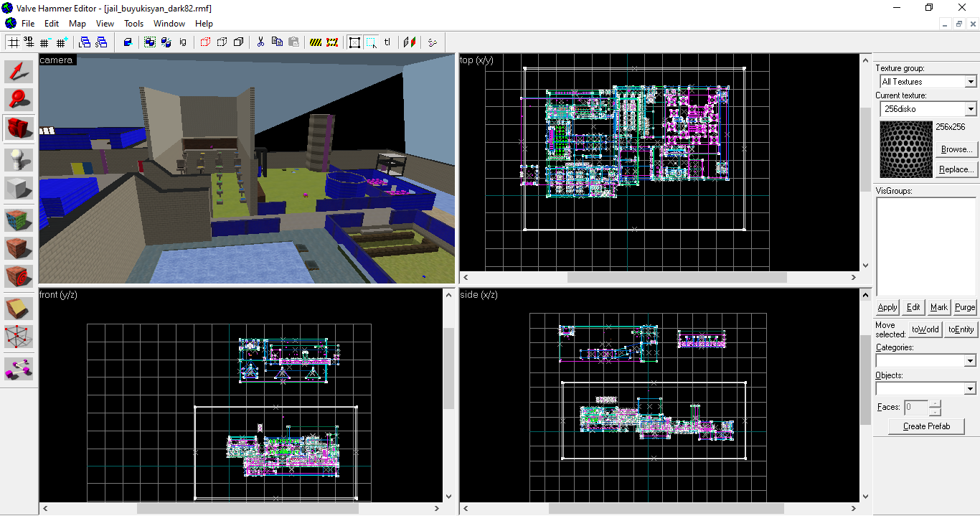Toggle Auto Selection mode

tap(371, 42)
